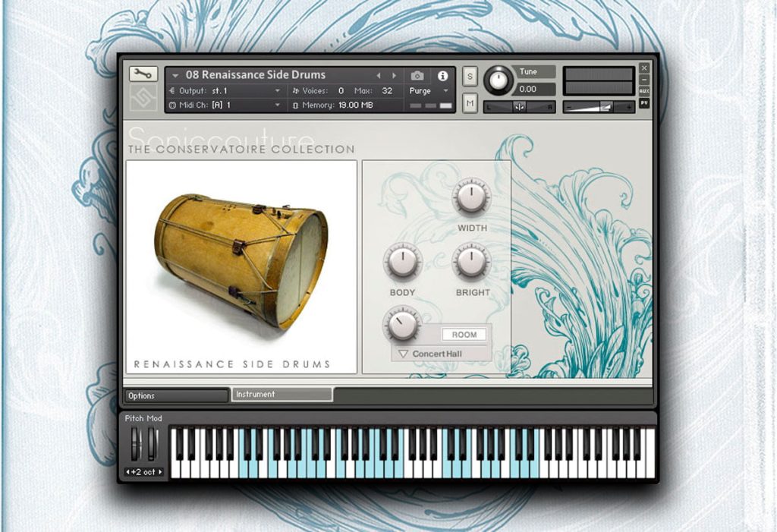777x532 pixels.
Task: Open the Midi Ch dropdown
Action: click(x=225, y=105)
